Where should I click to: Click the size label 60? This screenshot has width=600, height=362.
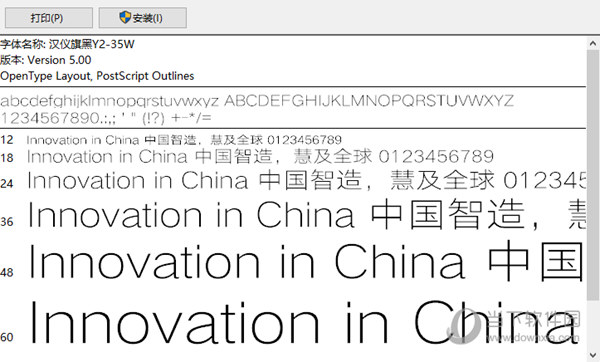coord(7,337)
